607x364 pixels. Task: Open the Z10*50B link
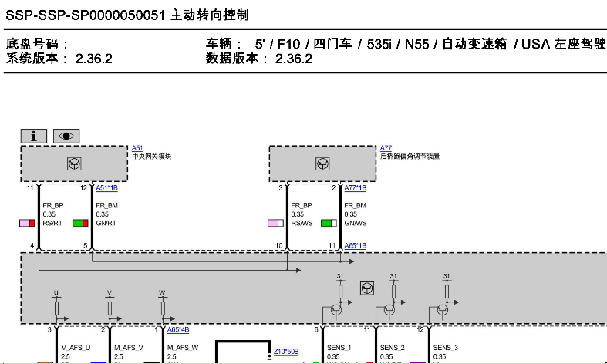tap(286, 351)
